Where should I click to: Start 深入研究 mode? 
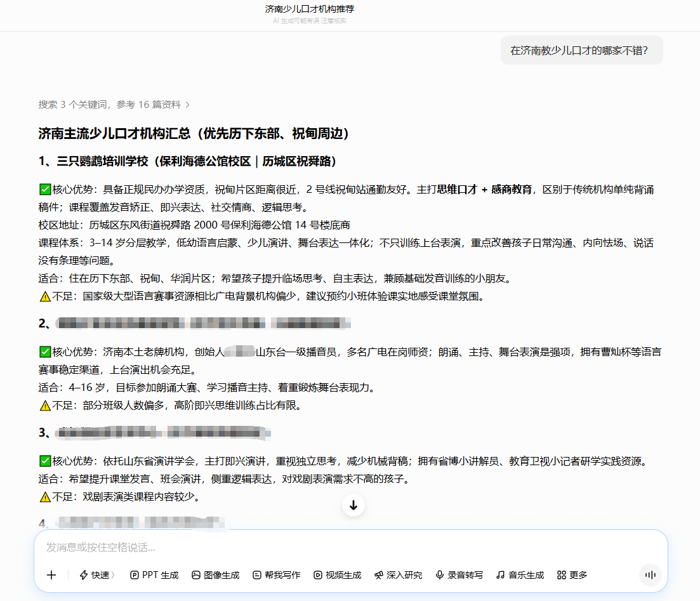[x=398, y=575]
